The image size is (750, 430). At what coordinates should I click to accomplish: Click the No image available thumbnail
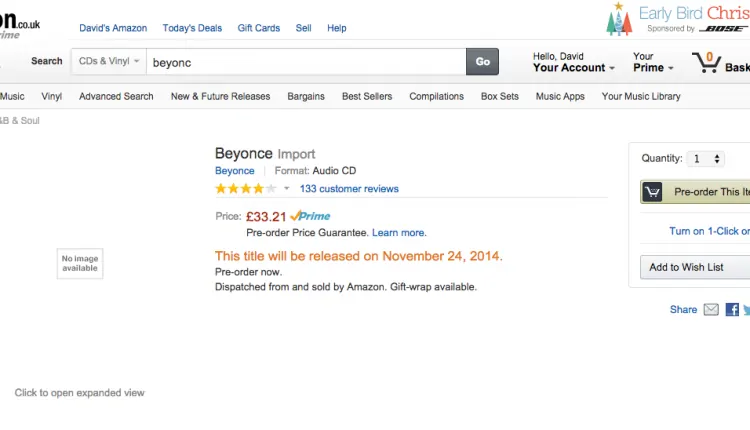(80, 264)
